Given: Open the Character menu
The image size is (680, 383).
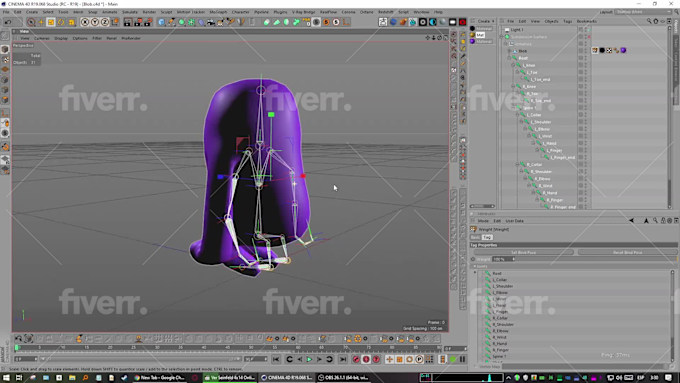Looking at the screenshot, I should coord(240,12).
